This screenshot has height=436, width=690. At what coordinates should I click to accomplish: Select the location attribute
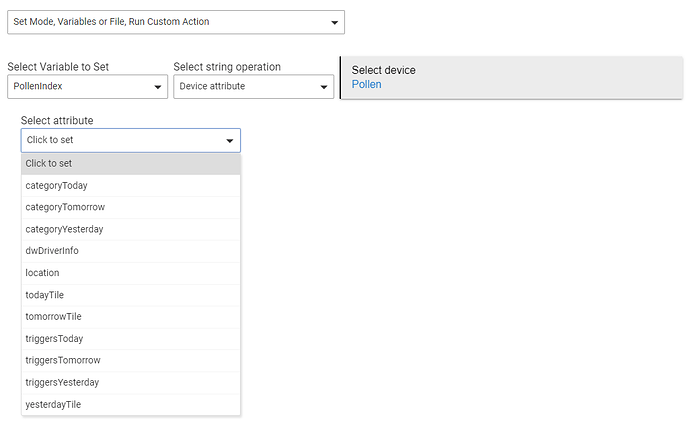131,273
